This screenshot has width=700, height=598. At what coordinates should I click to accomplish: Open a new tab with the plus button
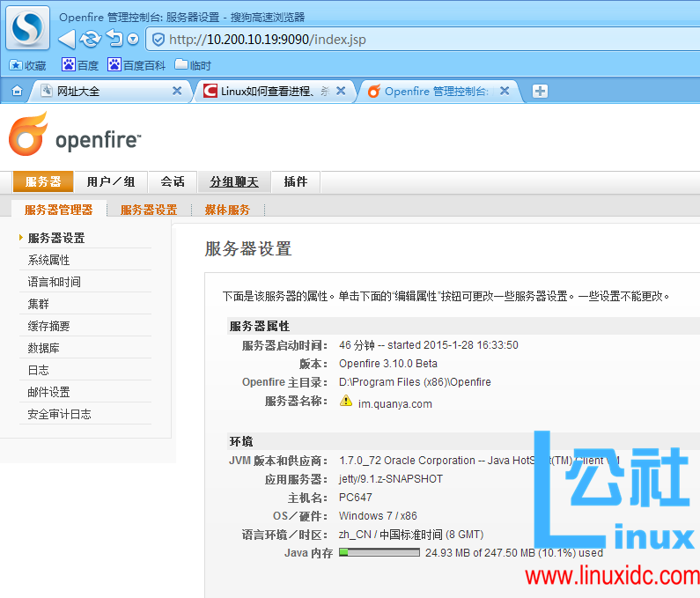540,91
